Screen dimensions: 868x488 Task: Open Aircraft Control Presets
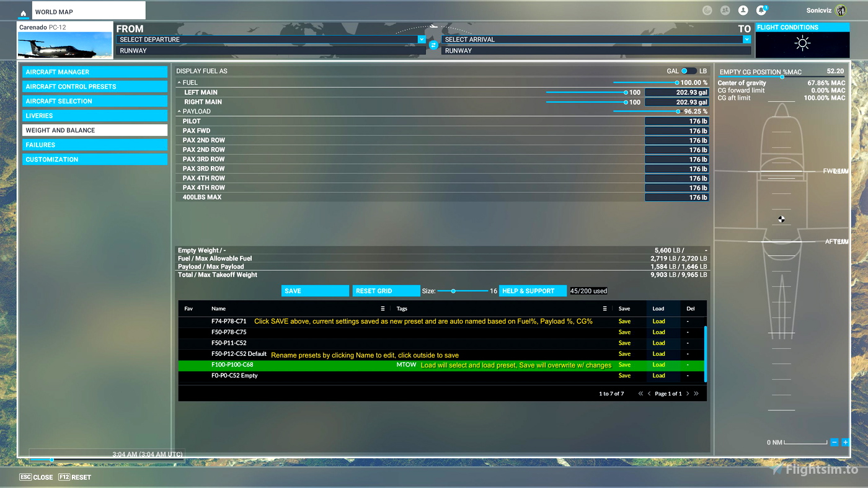[95, 86]
